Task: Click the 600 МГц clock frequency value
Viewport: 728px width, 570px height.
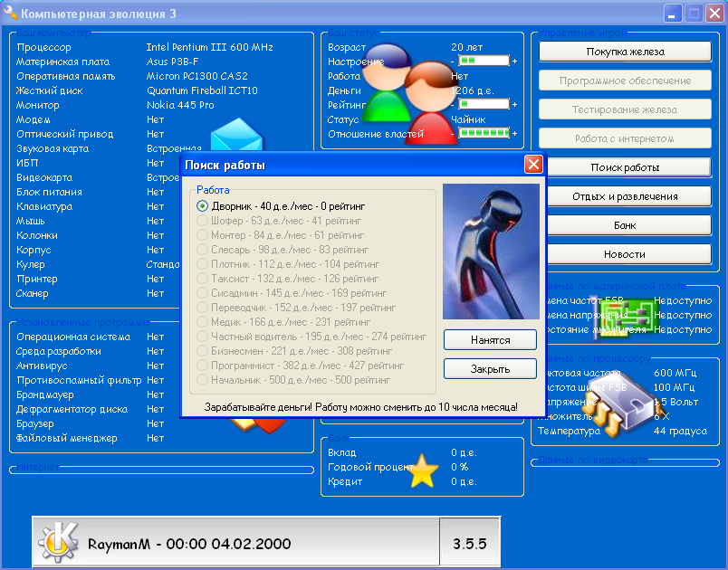Action: tap(675, 373)
